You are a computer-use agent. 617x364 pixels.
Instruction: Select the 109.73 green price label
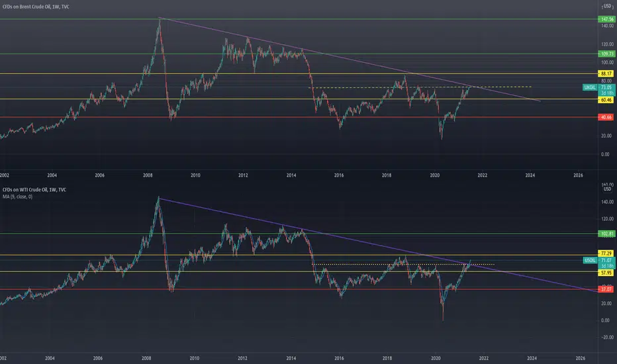[606, 54]
